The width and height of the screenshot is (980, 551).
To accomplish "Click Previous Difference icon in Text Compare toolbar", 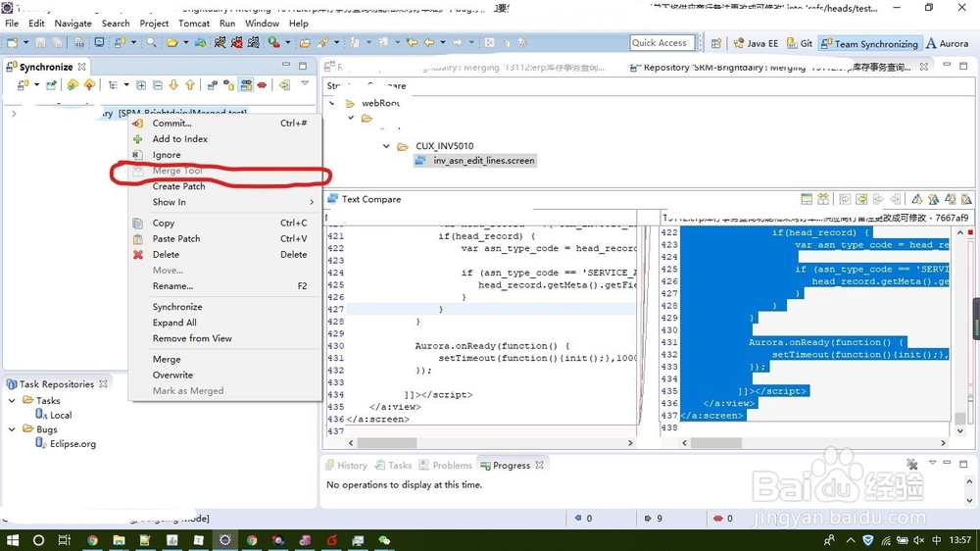I will pos(933,199).
